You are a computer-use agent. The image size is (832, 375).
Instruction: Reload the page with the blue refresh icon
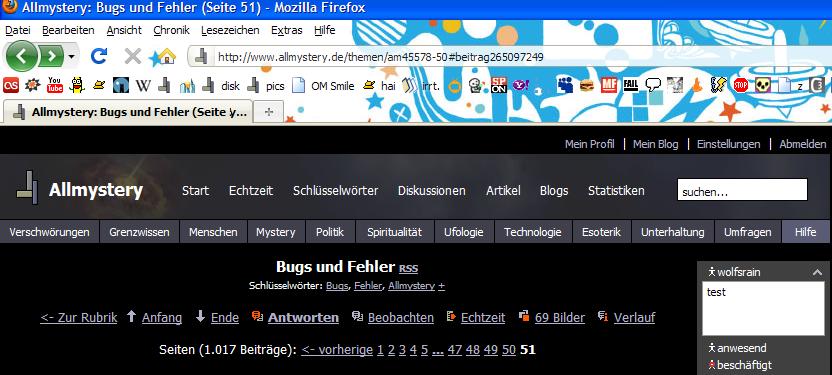[99, 56]
